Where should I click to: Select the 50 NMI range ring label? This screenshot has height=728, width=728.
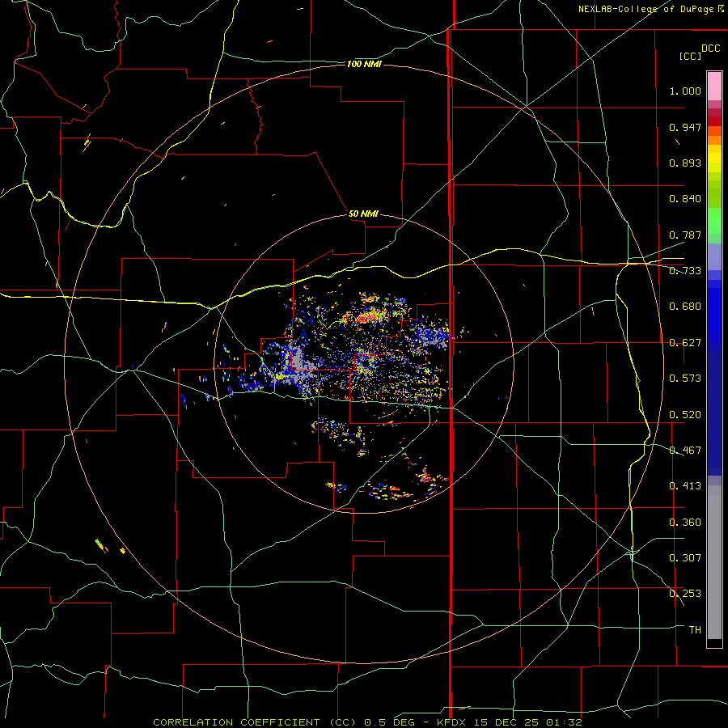point(363,214)
